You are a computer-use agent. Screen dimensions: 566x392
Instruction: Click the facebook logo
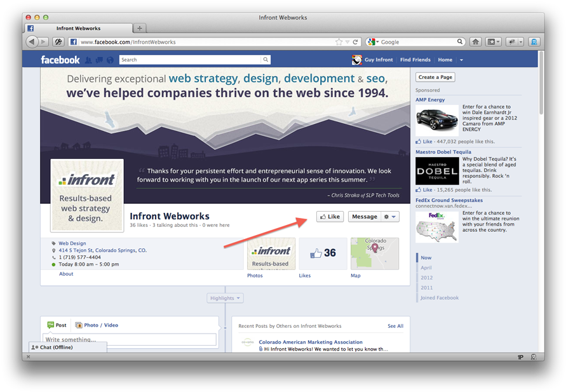tap(60, 59)
